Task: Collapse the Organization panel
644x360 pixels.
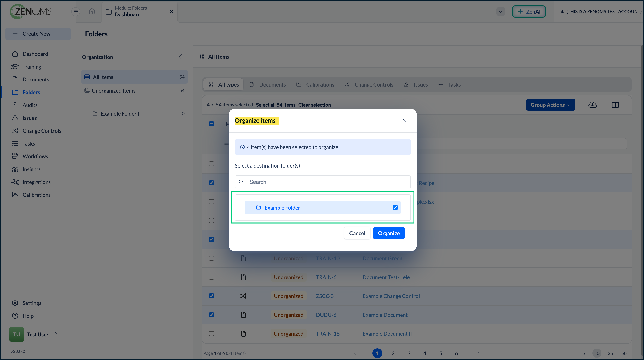Action: (181, 57)
